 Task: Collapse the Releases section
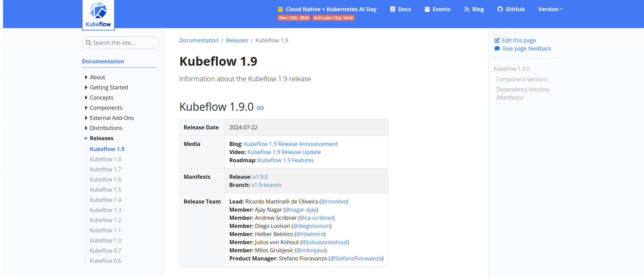click(86, 138)
